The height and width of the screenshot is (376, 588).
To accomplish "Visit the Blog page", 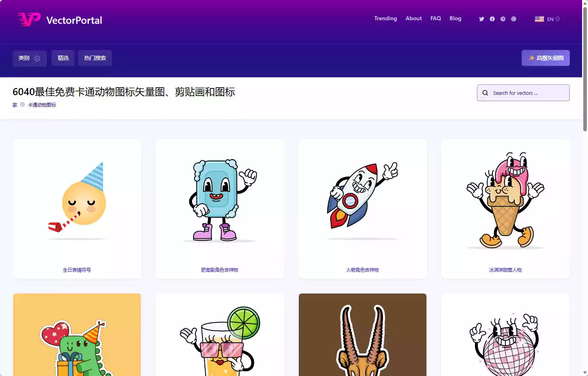I will point(455,19).
